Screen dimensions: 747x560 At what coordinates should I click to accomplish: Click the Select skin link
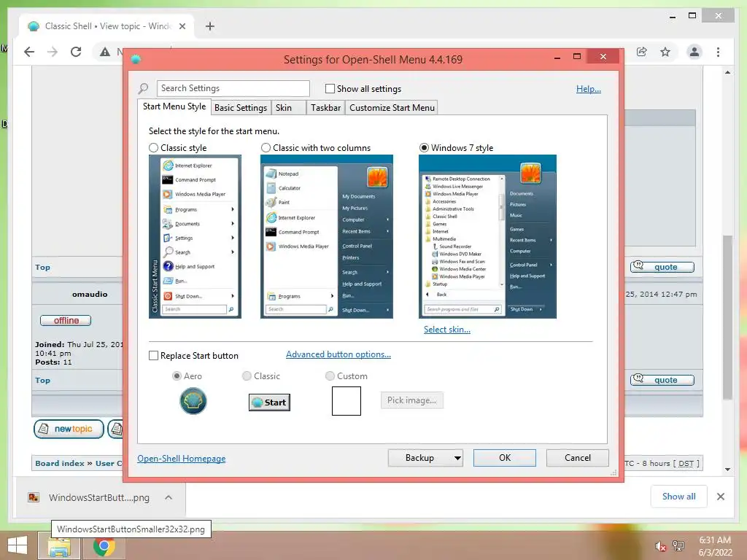[x=447, y=330]
